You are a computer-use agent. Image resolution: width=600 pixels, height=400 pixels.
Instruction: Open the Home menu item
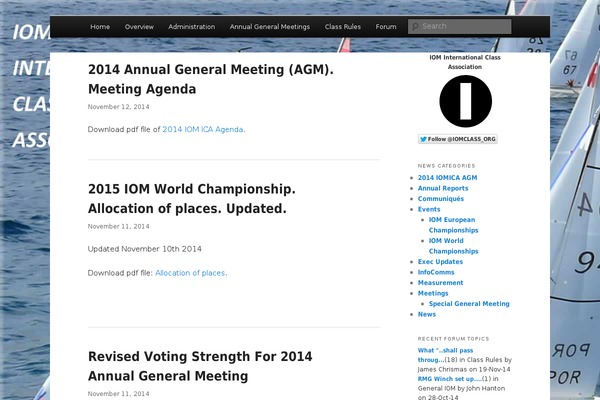[x=100, y=27]
